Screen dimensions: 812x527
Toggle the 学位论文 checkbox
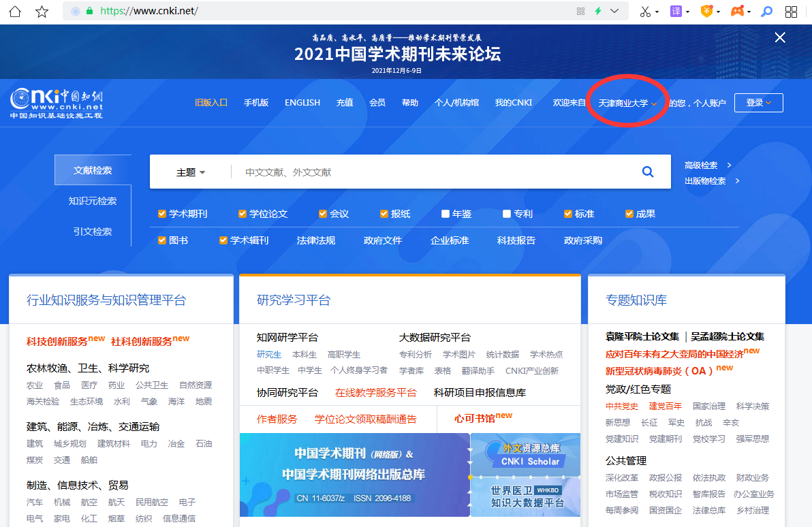click(x=243, y=214)
